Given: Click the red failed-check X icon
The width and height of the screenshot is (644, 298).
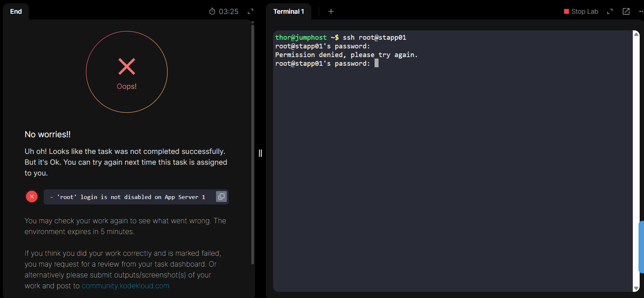Looking at the screenshot, I should coord(32,196).
